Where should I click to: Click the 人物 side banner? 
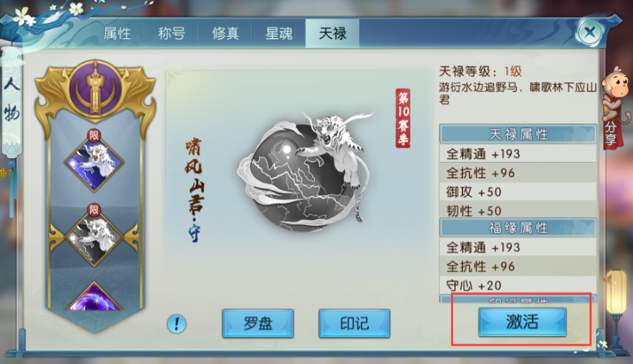12,101
